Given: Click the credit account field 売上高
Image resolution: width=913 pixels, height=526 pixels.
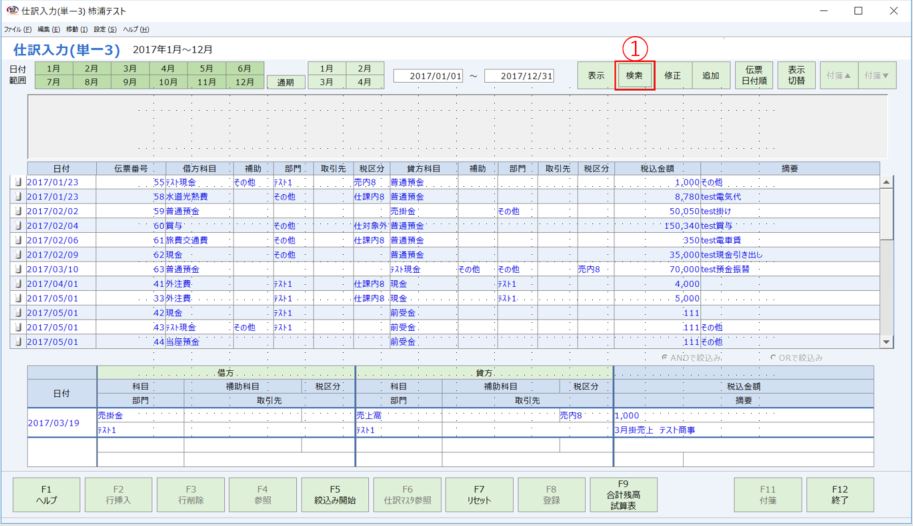Looking at the screenshot, I should [x=399, y=415].
